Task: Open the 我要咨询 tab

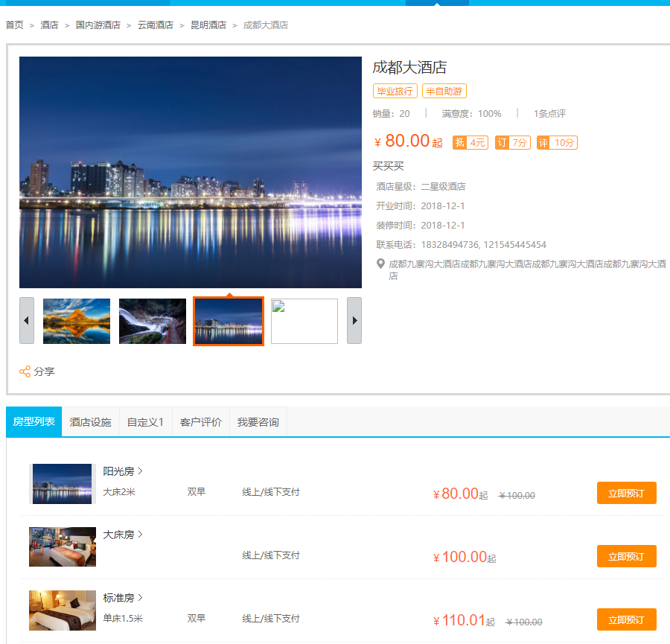Action: pyautogui.click(x=258, y=422)
